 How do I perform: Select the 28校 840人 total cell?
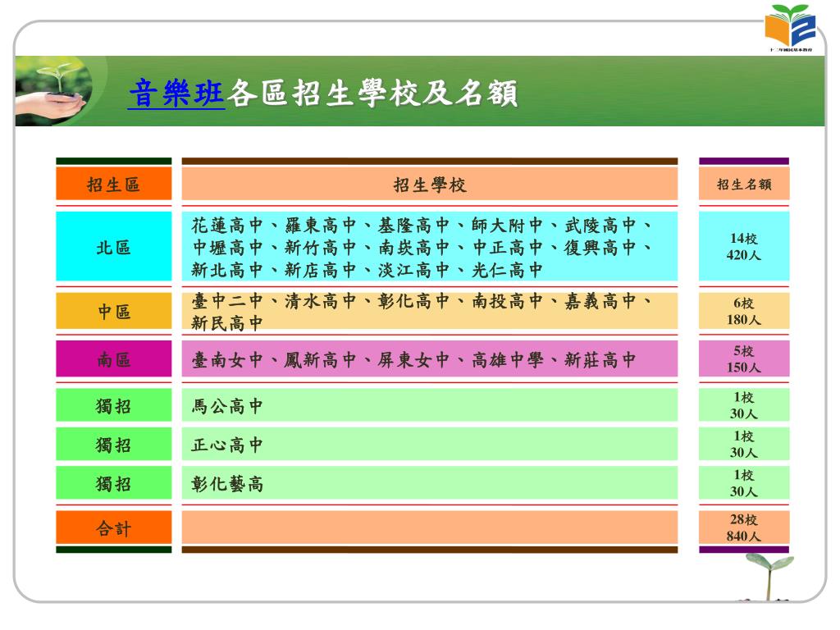click(x=743, y=527)
